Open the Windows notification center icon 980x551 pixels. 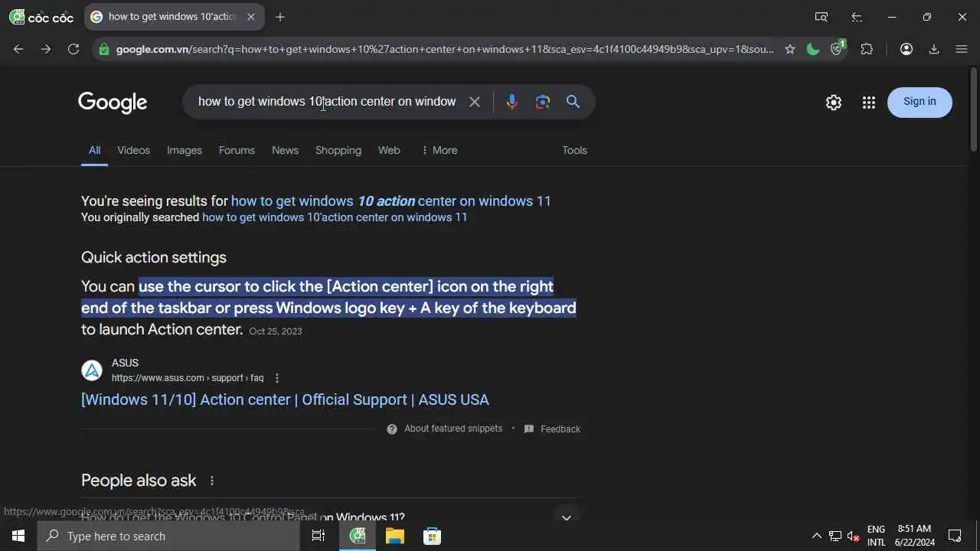tap(955, 536)
